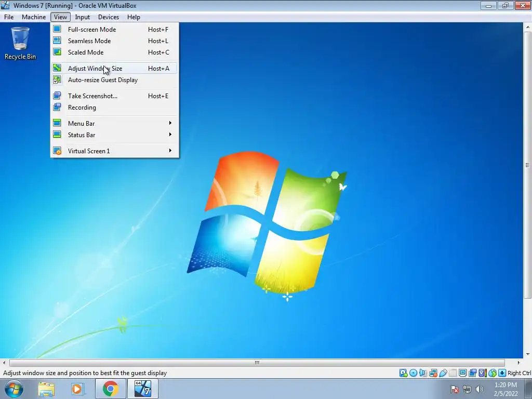Expand the Menu Bar submenu
This screenshot has width=532, height=399.
[115, 124]
